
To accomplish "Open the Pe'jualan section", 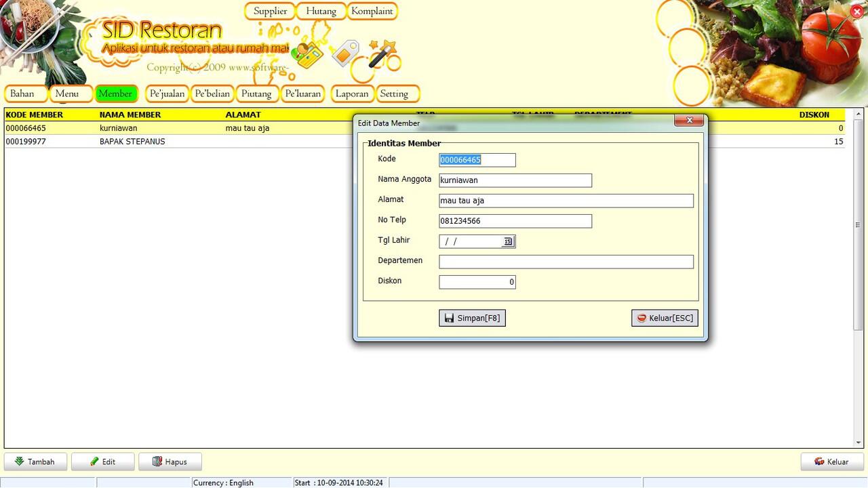I will 167,94.
